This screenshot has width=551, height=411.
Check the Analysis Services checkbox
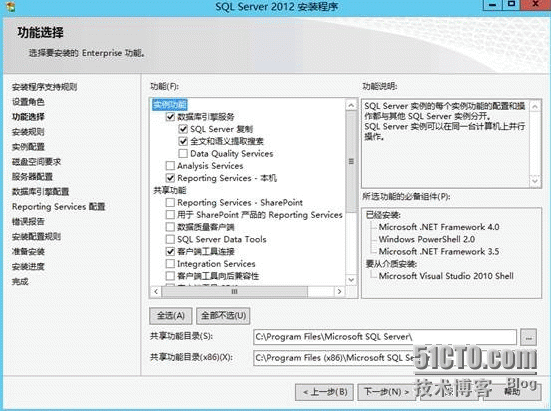[170, 165]
